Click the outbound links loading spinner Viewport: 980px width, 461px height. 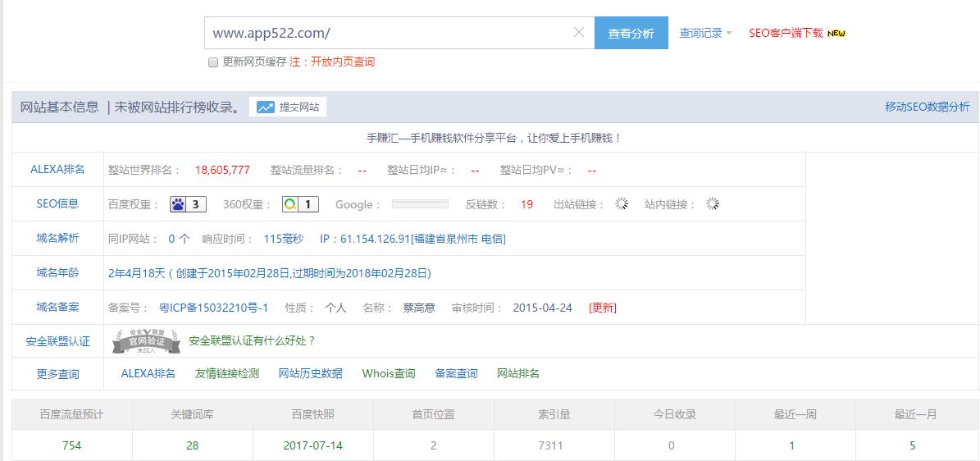click(x=622, y=204)
